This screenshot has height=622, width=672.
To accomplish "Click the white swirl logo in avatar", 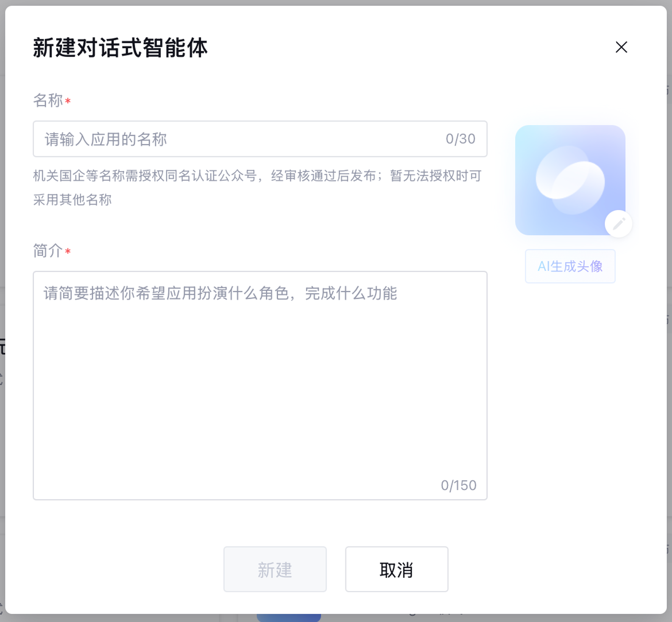I will (570, 180).
